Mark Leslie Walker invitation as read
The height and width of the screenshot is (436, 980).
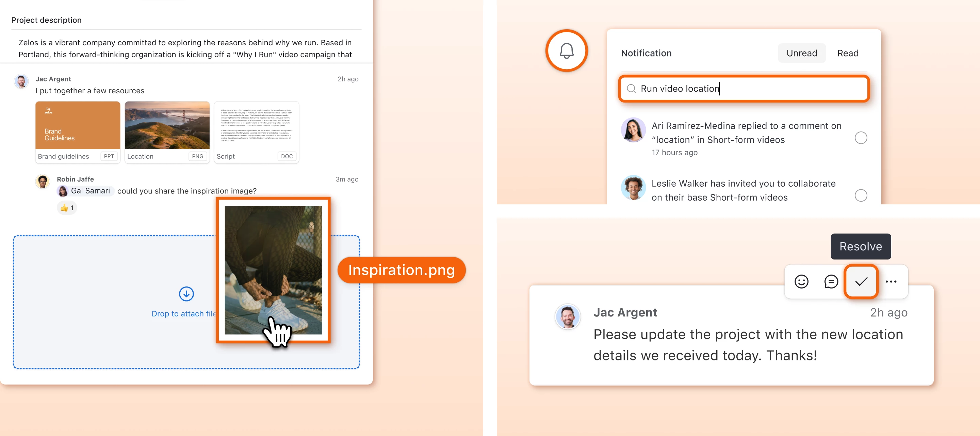861,195
